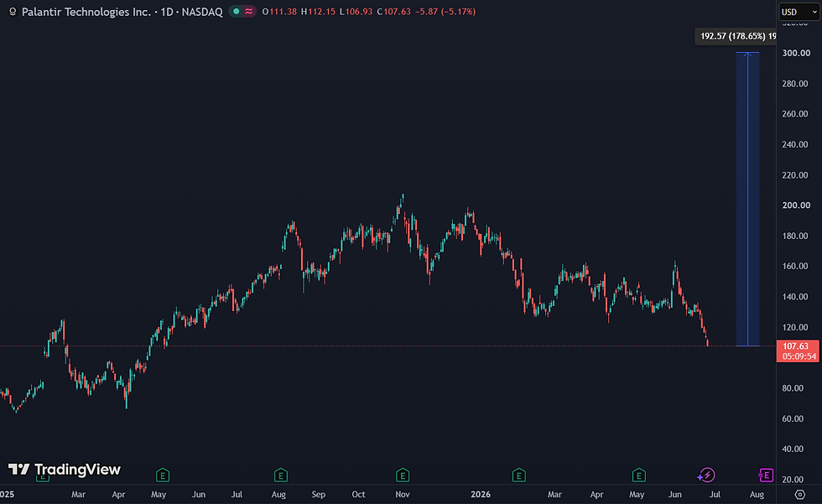Click the magenta upcoming earnings E icon
The image size is (822, 504).
point(766,475)
